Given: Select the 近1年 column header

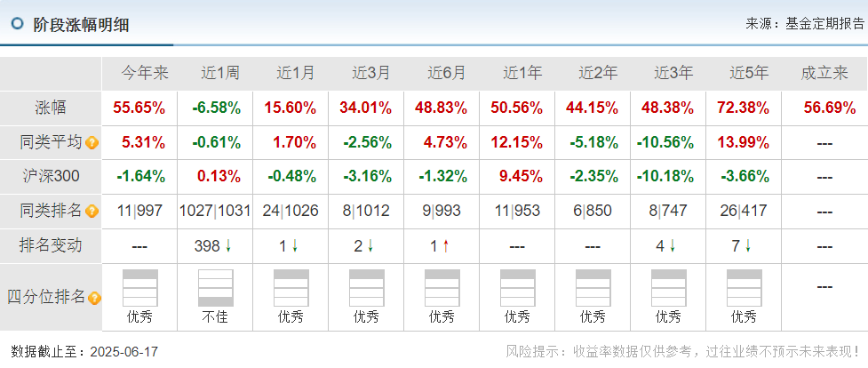Looking at the screenshot, I should 522,73.
